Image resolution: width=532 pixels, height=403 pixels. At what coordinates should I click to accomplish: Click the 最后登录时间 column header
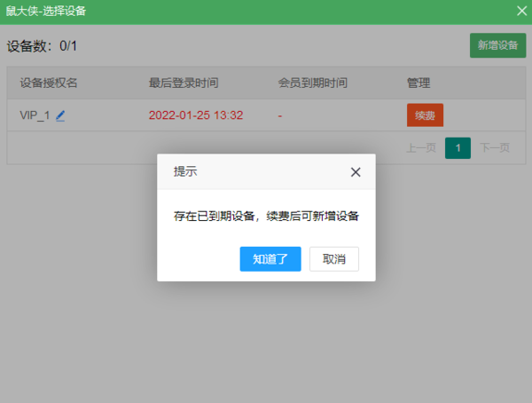(x=184, y=83)
